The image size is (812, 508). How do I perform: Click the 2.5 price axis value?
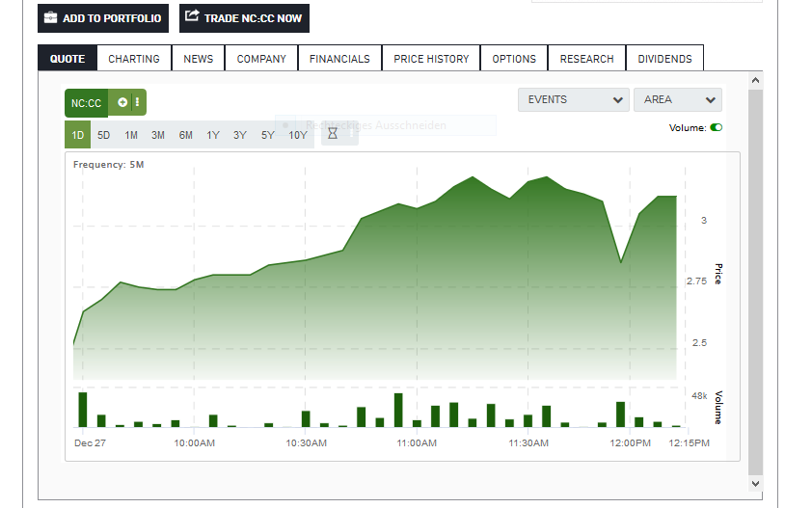point(699,343)
